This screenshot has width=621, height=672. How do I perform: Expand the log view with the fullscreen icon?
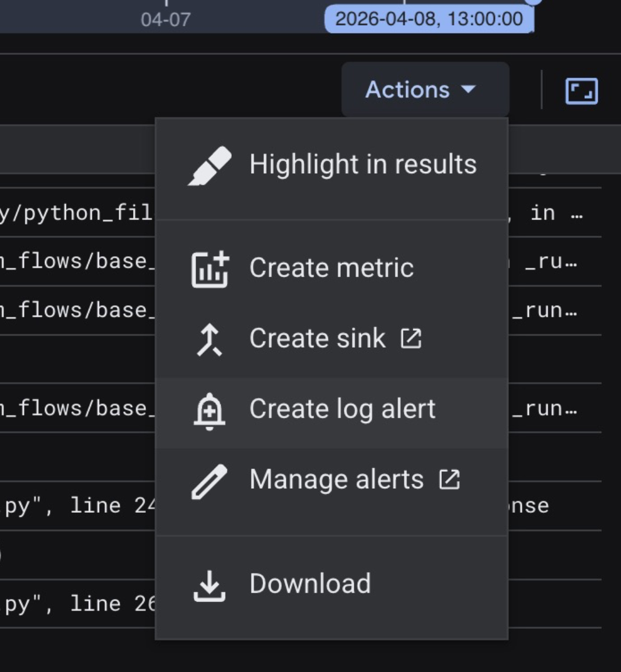[581, 91]
